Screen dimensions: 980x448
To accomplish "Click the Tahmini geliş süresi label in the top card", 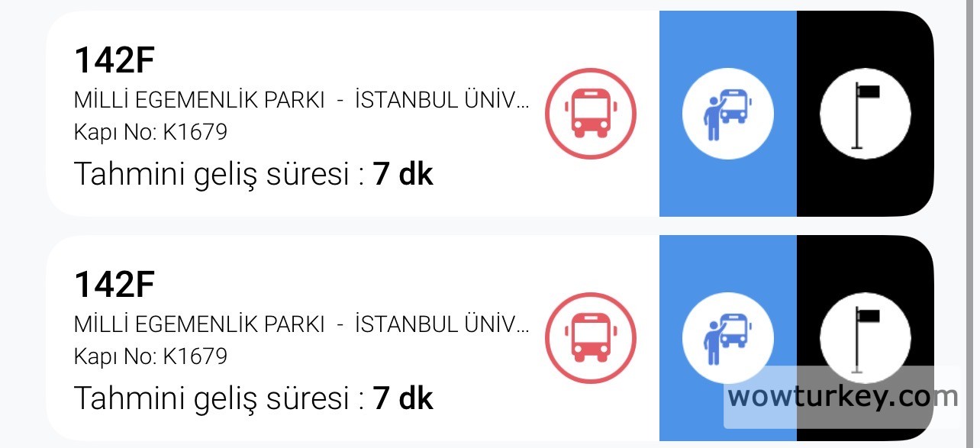I will click(x=218, y=175).
